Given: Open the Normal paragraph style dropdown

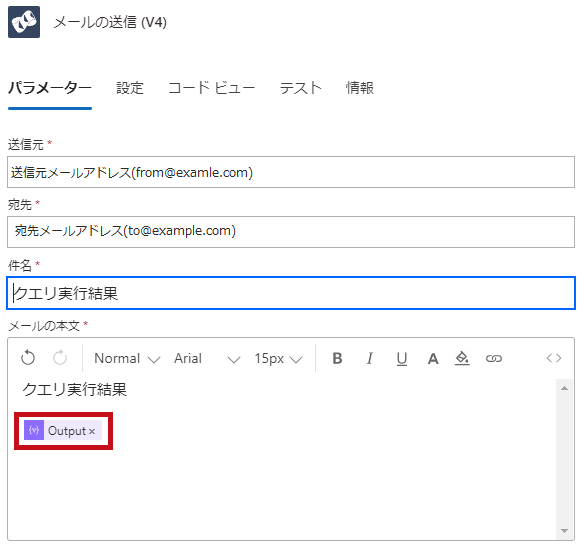Looking at the screenshot, I should click(127, 358).
